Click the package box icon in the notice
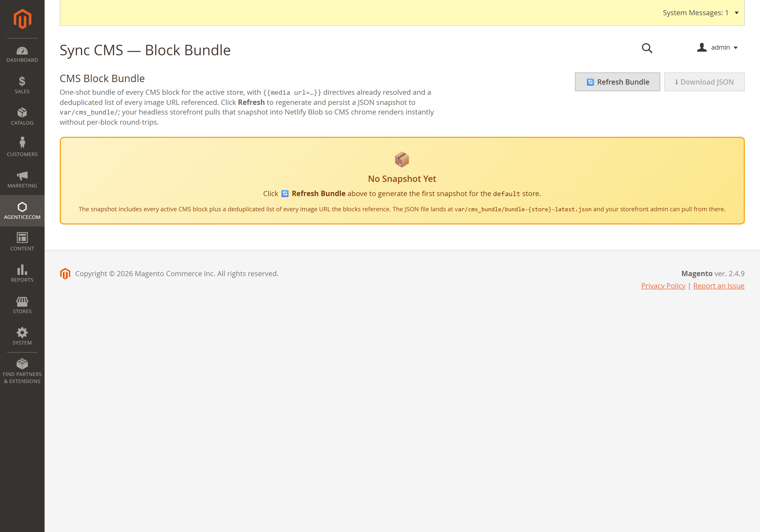The width and height of the screenshot is (760, 532). [x=402, y=160]
